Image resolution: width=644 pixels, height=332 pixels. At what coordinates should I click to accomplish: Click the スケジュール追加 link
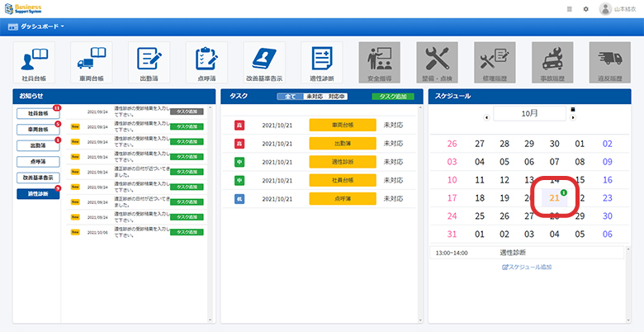pyautogui.click(x=527, y=268)
